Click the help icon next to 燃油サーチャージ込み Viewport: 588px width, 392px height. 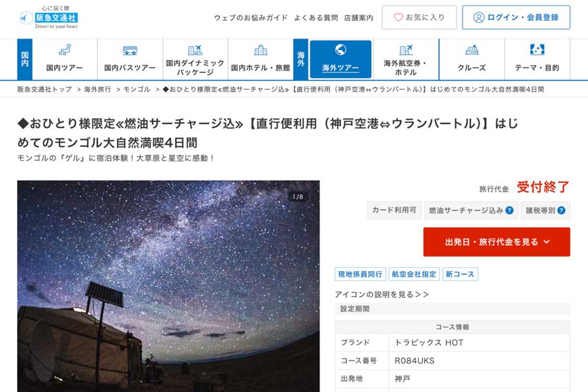(509, 210)
